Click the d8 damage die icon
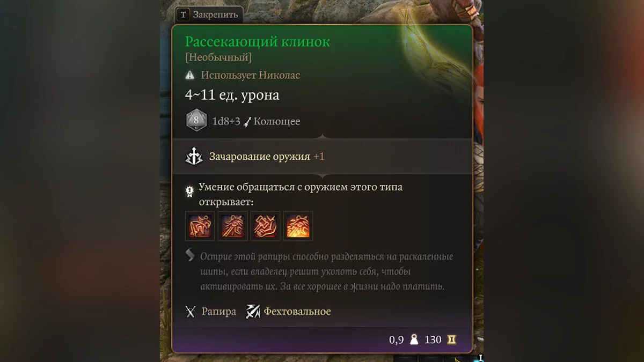 click(196, 121)
